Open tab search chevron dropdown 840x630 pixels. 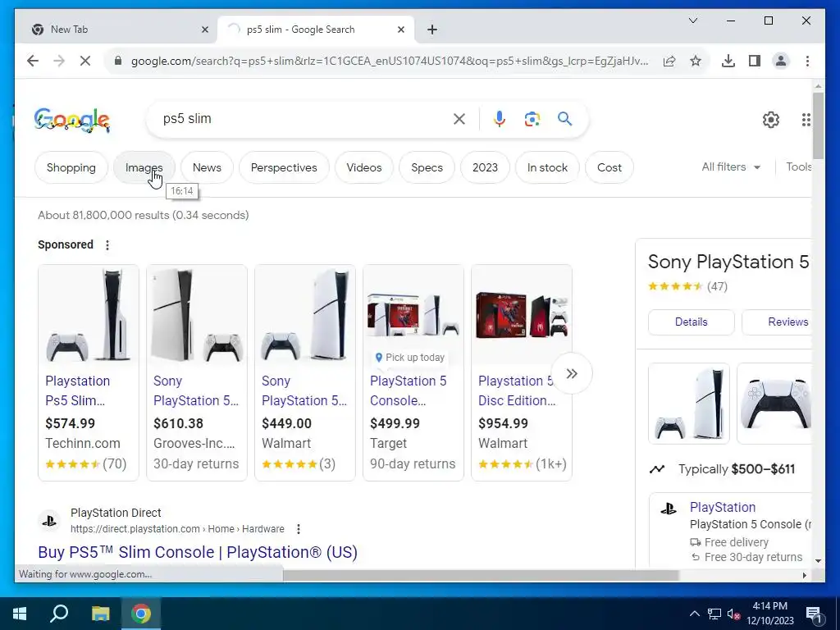tap(692, 21)
